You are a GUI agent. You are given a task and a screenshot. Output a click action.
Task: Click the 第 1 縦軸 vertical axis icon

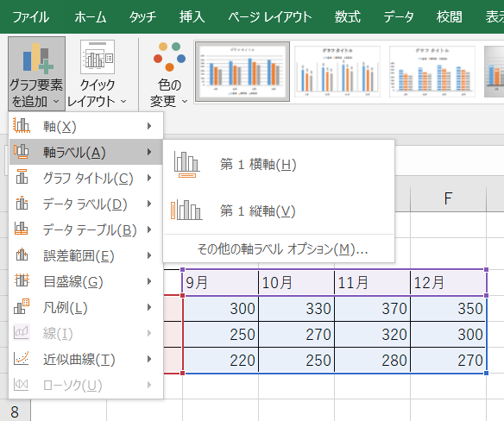point(186,210)
